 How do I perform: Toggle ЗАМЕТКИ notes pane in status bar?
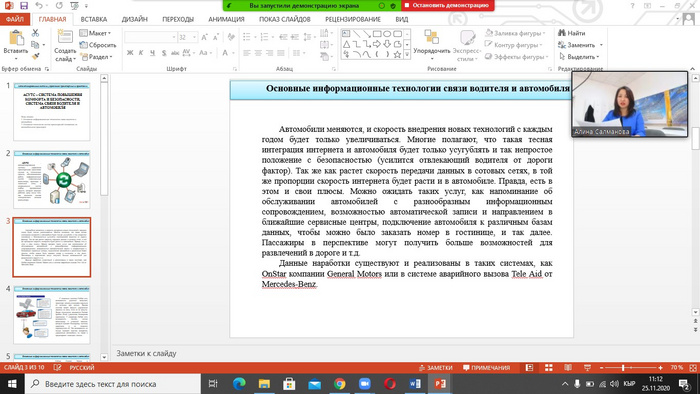click(x=436, y=368)
